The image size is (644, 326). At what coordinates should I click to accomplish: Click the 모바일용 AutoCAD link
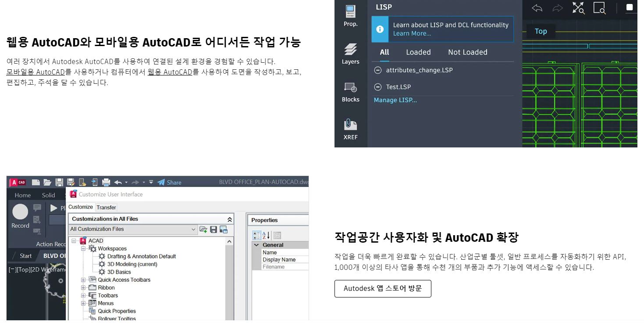[36, 72]
